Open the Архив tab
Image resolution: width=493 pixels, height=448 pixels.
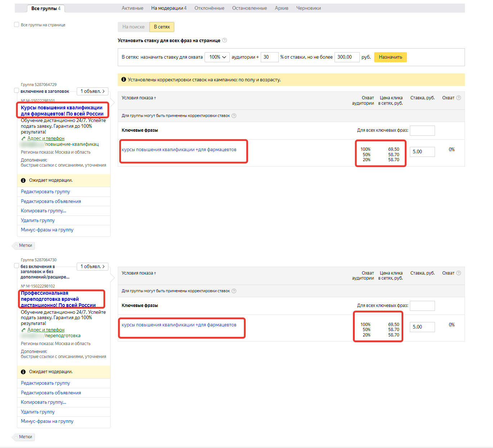point(282,8)
